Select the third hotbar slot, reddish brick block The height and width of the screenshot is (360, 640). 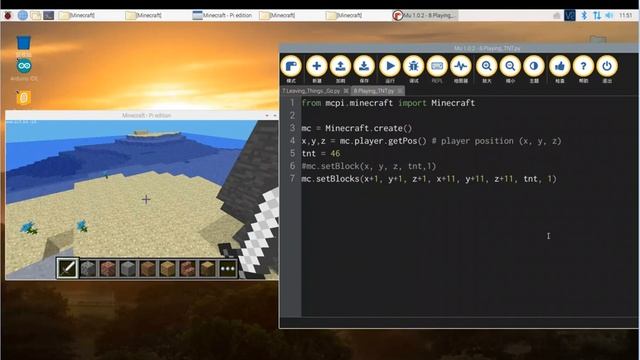(108, 268)
